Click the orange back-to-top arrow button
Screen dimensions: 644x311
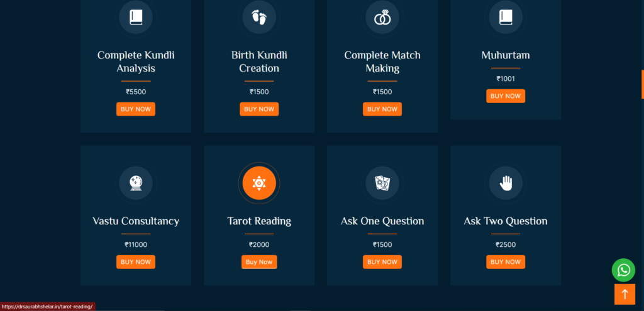(x=625, y=294)
